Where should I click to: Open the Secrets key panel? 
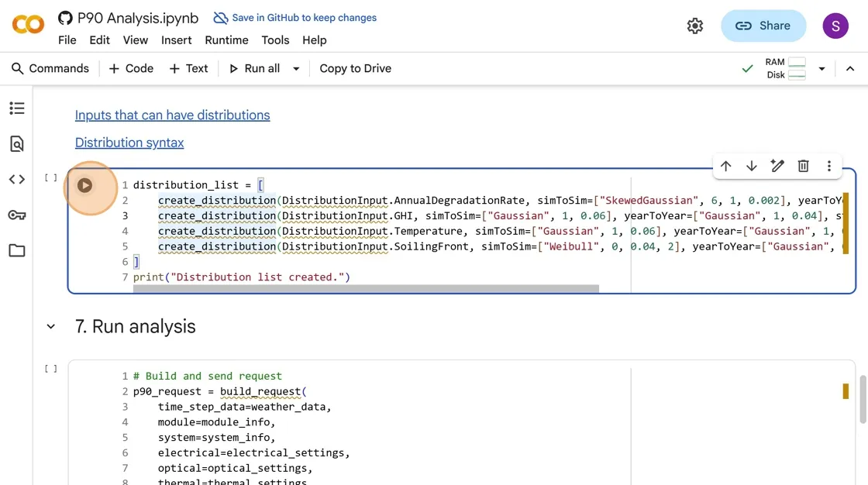[x=17, y=215]
